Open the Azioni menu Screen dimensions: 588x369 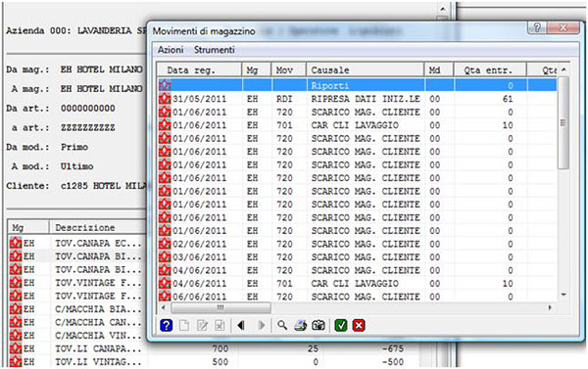171,50
